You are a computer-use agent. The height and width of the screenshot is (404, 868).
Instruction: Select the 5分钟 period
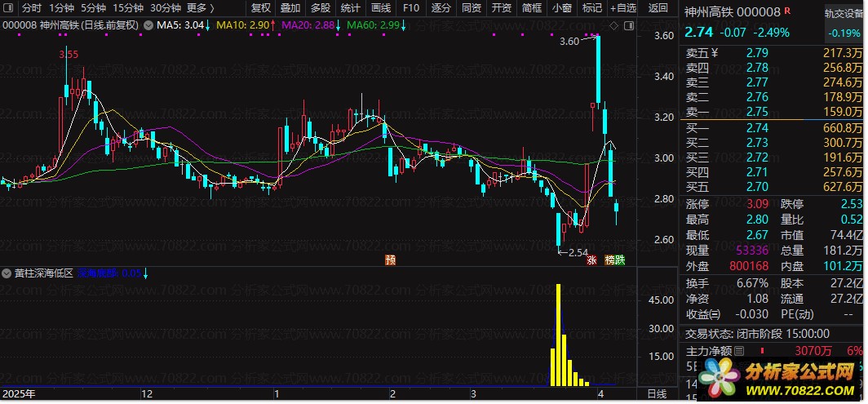(x=93, y=8)
